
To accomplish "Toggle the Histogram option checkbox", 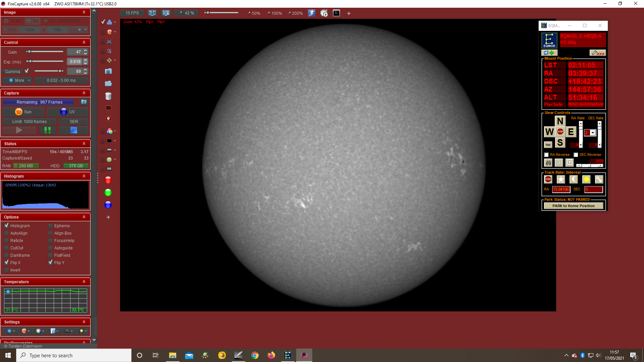I will click(x=6, y=226).
